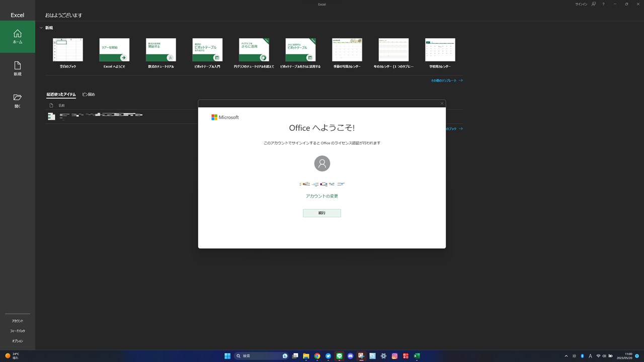Click the 新規 new file icon in sidebar

pos(17,68)
